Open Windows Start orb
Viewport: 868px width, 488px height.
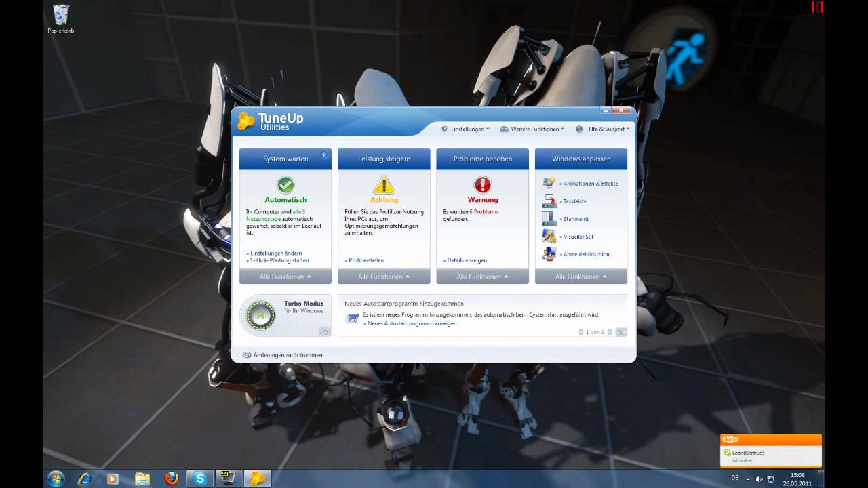pyautogui.click(x=56, y=478)
